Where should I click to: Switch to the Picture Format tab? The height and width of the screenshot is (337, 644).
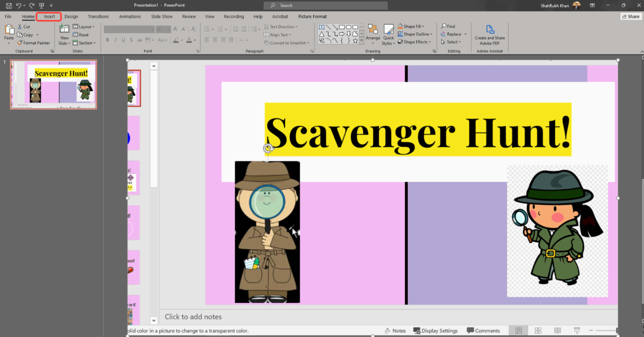(312, 17)
